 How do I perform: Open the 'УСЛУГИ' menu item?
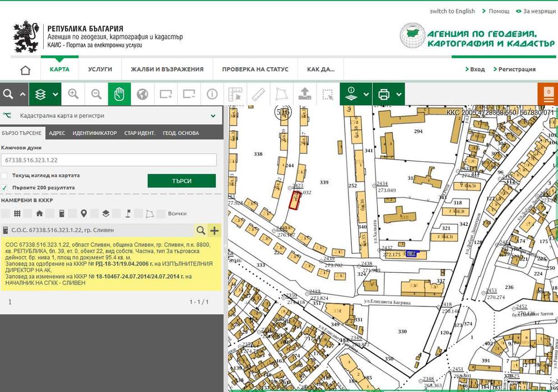(x=100, y=69)
